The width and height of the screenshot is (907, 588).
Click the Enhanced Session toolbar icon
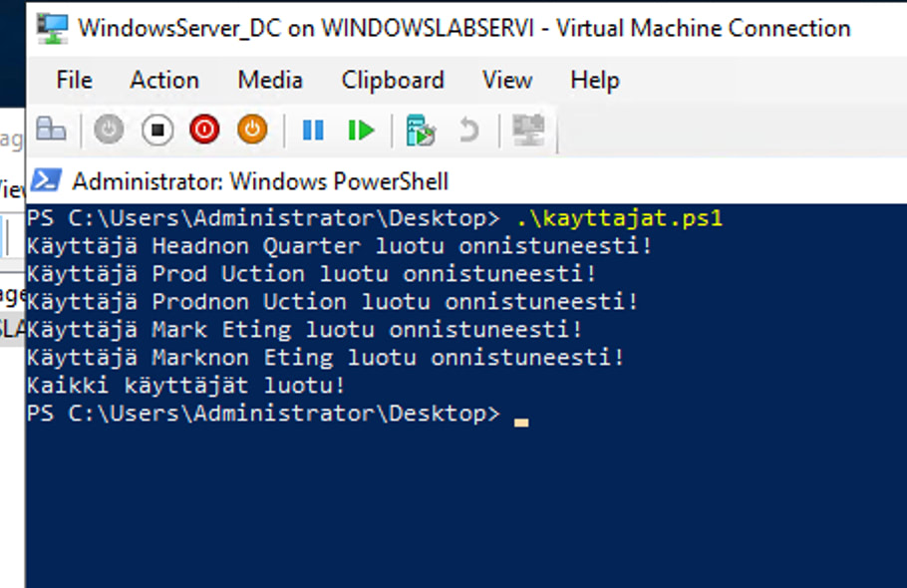pos(527,130)
